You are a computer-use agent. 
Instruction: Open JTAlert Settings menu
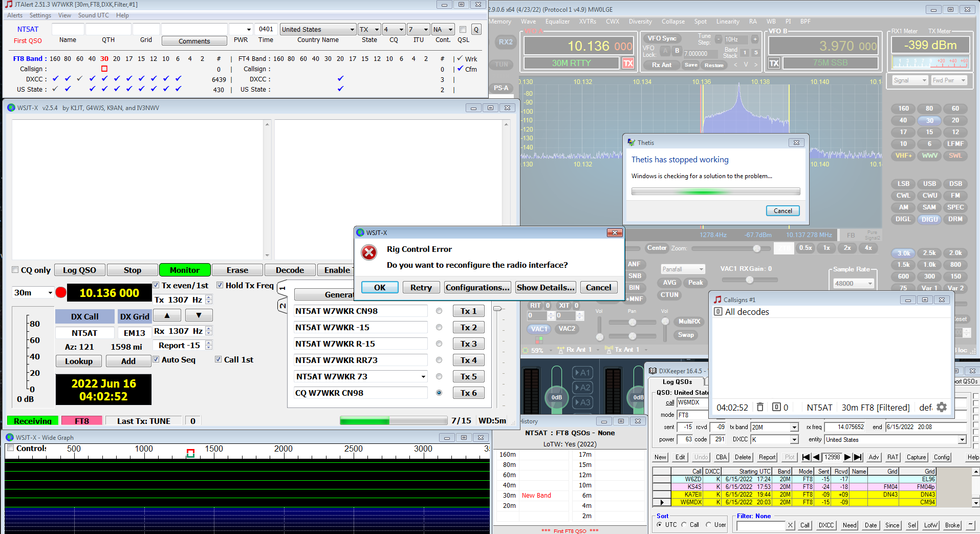(x=40, y=15)
